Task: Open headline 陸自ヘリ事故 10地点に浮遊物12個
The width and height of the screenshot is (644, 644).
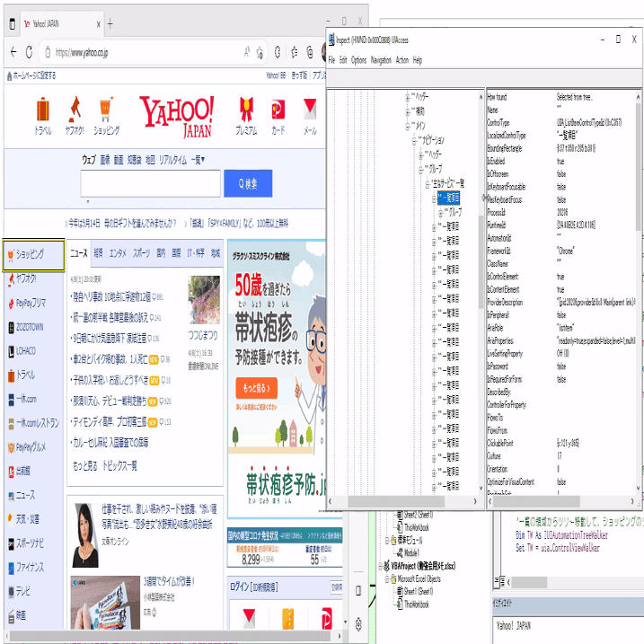Action: pos(112,296)
